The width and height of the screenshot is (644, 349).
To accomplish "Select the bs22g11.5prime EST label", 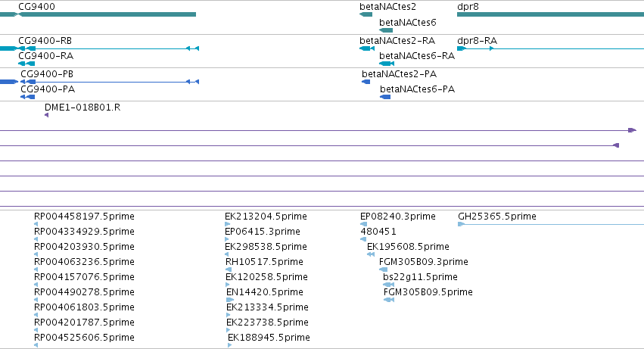I will (420, 276).
